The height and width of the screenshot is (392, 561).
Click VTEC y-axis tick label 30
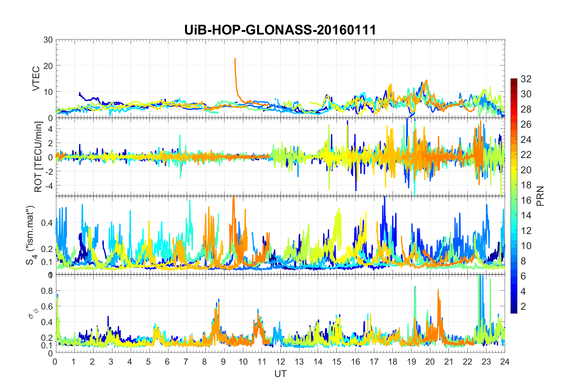48,40
